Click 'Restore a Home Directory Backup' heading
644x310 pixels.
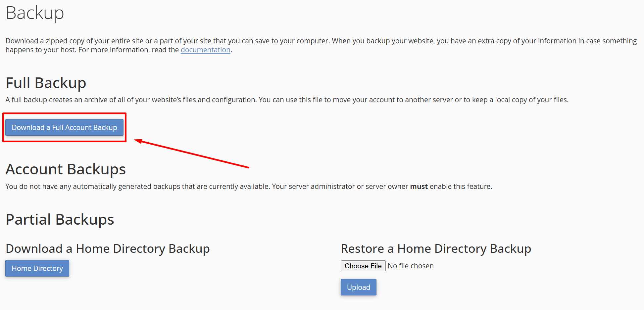coord(436,249)
